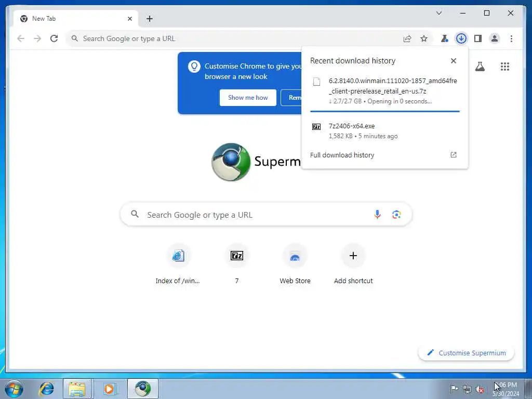This screenshot has width=532, height=399.
Task: Close the Recent download history popup
Action: [453, 61]
